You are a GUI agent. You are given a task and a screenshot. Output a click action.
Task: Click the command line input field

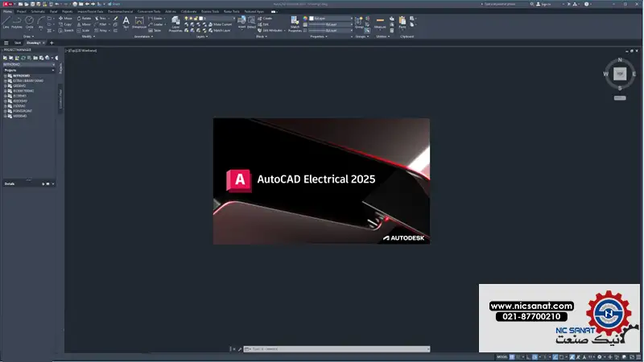pyautogui.click(x=336, y=349)
